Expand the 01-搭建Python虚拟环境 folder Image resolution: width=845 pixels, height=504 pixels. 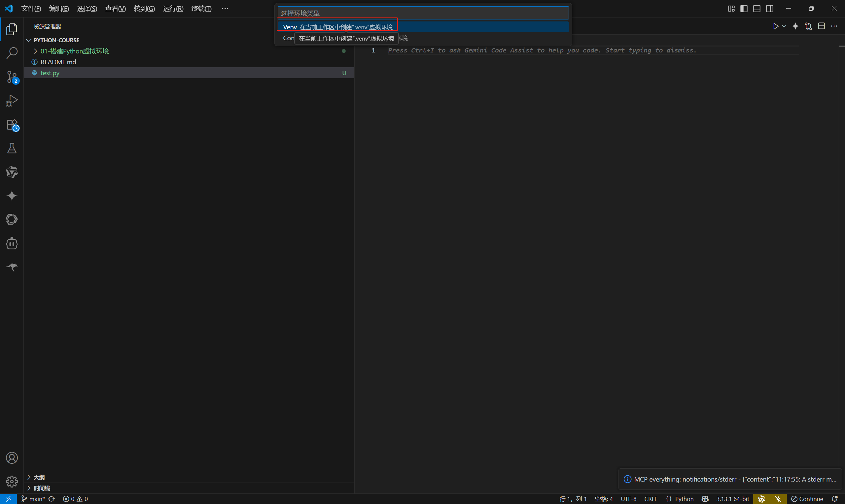[74, 51]
